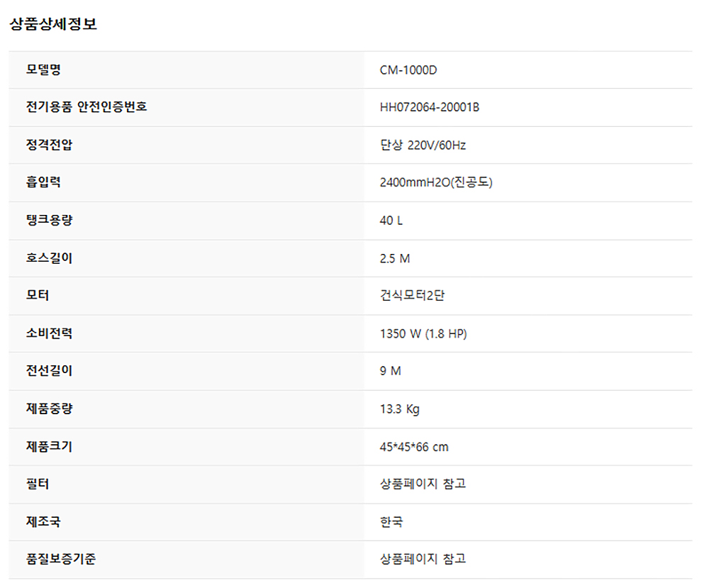Click the 2400mmH2O(진공도) value
This screenshot has height=588, width=709.
[x=436, y=183]
